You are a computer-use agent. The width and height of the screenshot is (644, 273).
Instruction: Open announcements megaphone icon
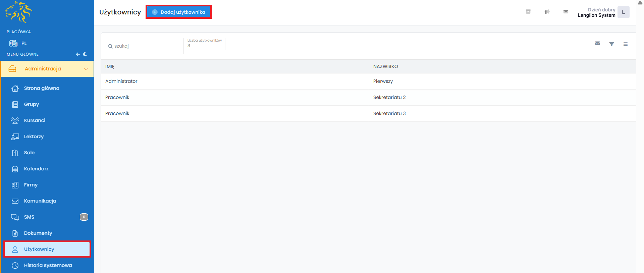coord(547,12)
